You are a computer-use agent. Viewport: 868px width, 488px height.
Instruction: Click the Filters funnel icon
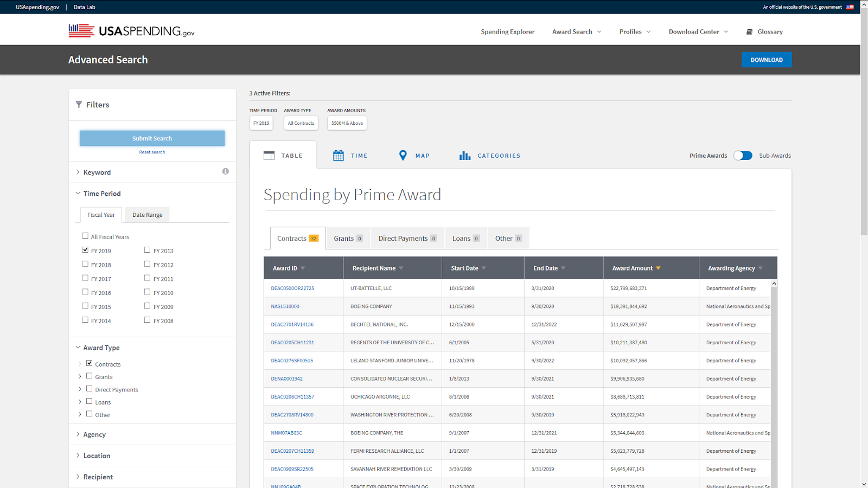(79, 105)
